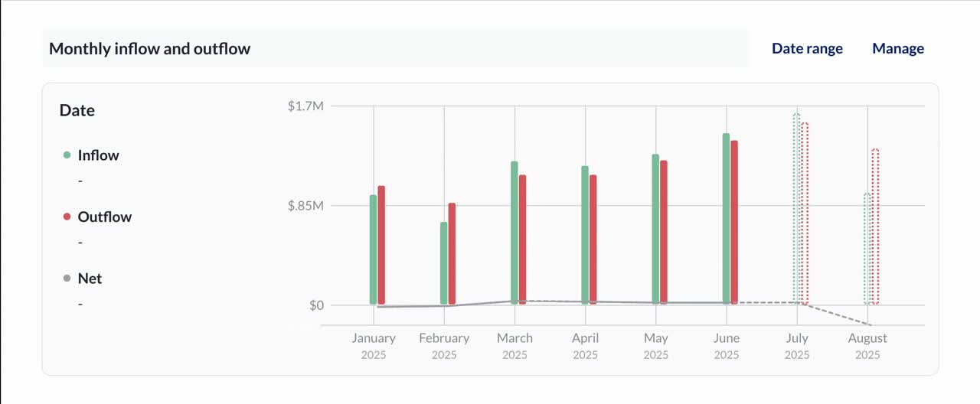Click July's dotted projected outflow bar
This screenshot has height=404, width=980.
point(805,214)
